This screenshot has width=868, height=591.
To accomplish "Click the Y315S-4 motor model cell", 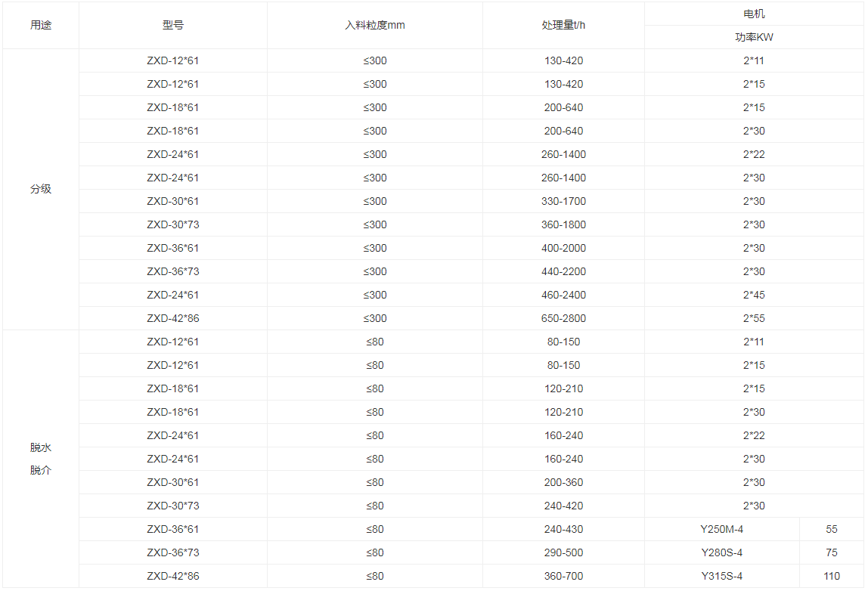I will [x=721, y=576].
